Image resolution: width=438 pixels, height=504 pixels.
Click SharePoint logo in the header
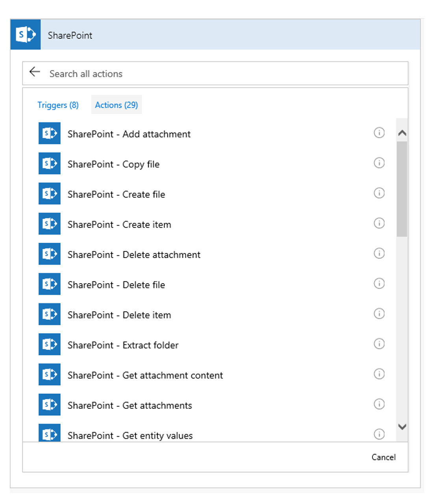(26, 35)
